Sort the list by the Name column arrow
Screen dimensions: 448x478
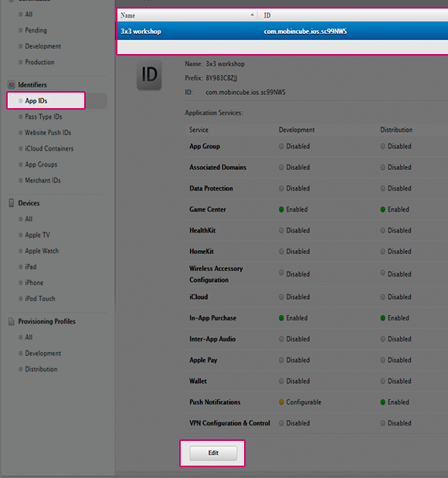click(x=253, y=15)
